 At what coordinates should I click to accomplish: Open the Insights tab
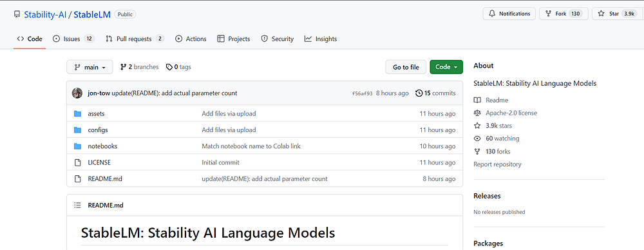click(x=320, y=39)
